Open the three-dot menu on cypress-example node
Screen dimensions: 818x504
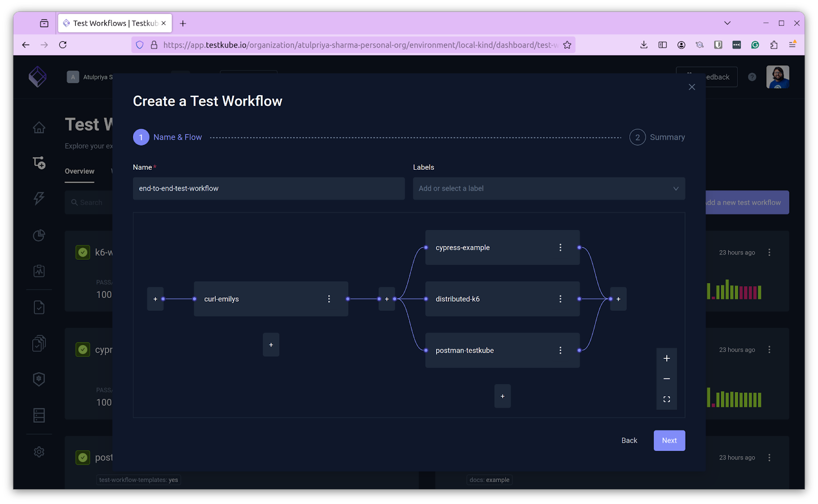pyautogui.click(x=560, y=247)
